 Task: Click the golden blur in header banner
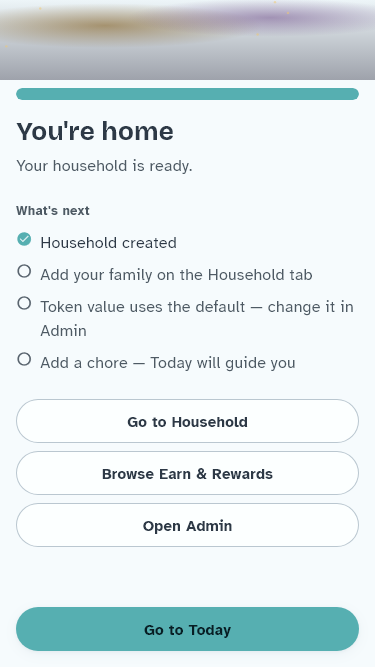98,26
